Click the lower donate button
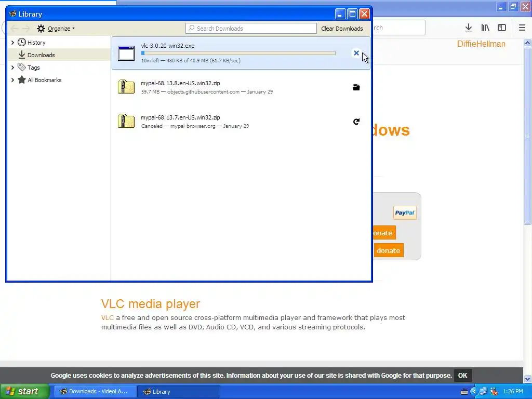The height and width of the screenshot is (399, 532). click(x=389, y=250)
